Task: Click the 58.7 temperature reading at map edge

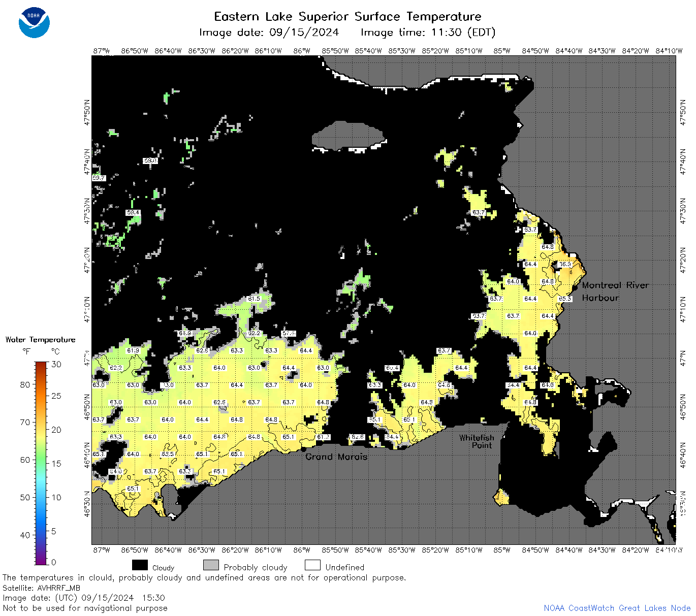Action: [x=99, y=178]
